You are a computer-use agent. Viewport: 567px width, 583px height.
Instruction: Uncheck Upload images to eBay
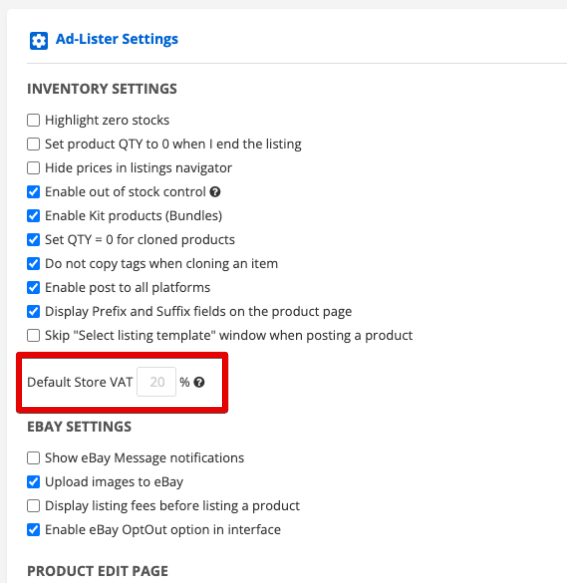pos(33,482)
